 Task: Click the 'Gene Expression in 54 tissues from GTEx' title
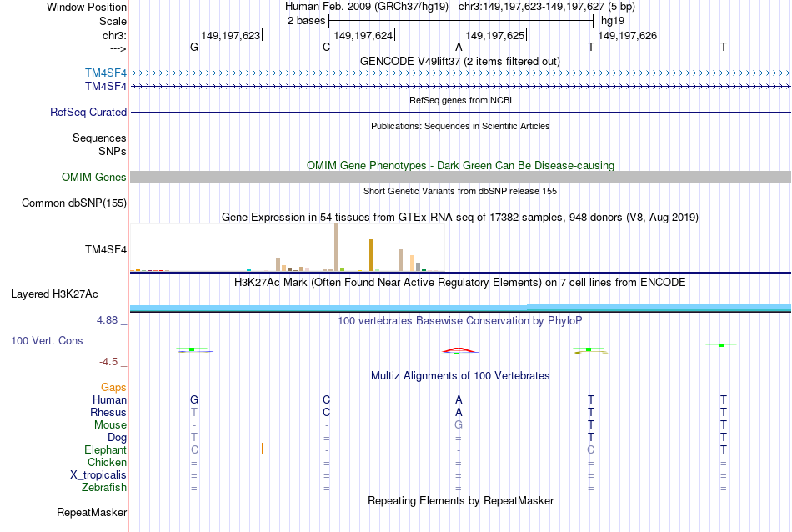tap(460, 218)
